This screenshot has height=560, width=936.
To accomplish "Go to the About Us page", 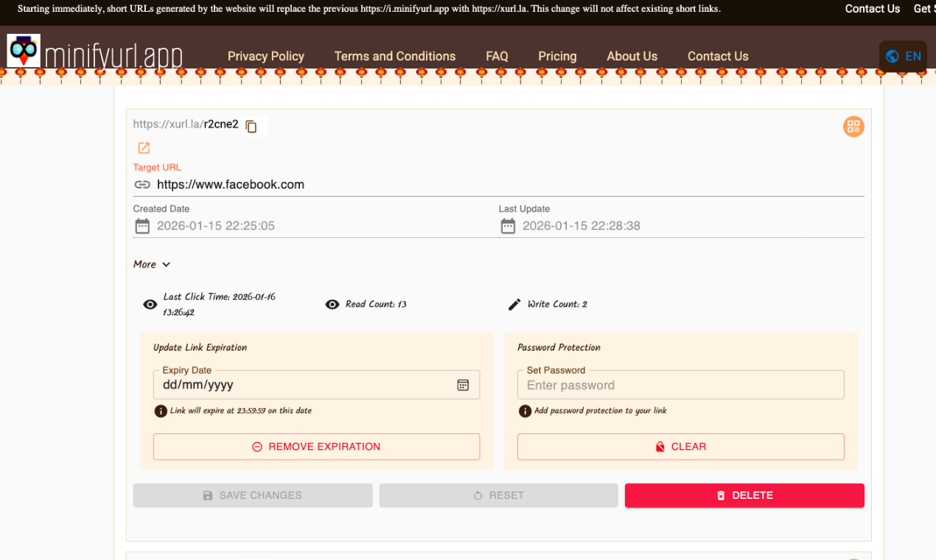I will click(632, 56).
